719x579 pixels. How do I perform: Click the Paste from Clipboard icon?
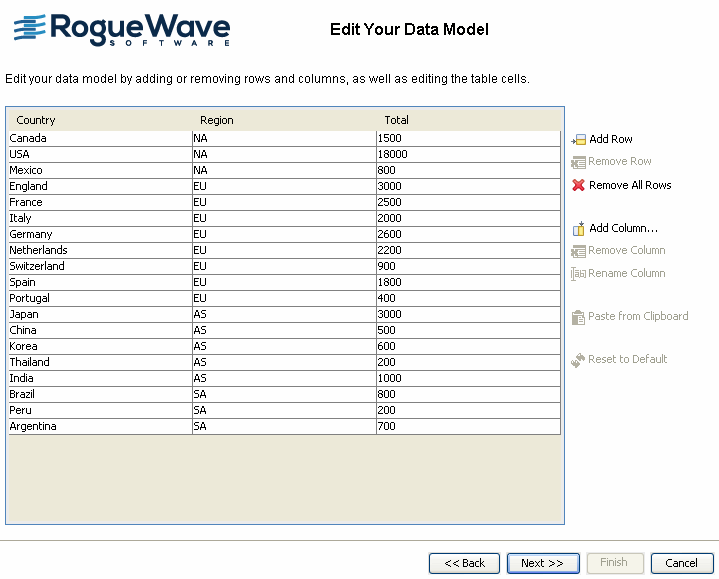click(x=578, y=317)
